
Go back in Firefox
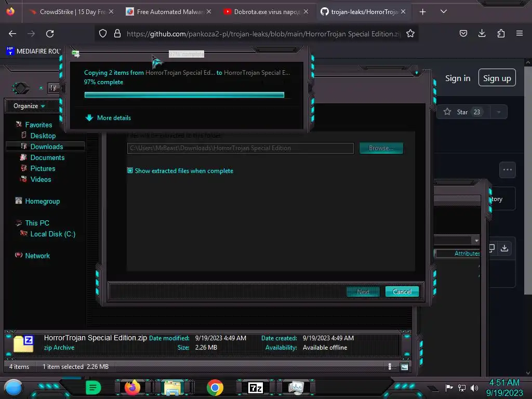[12, 34]
